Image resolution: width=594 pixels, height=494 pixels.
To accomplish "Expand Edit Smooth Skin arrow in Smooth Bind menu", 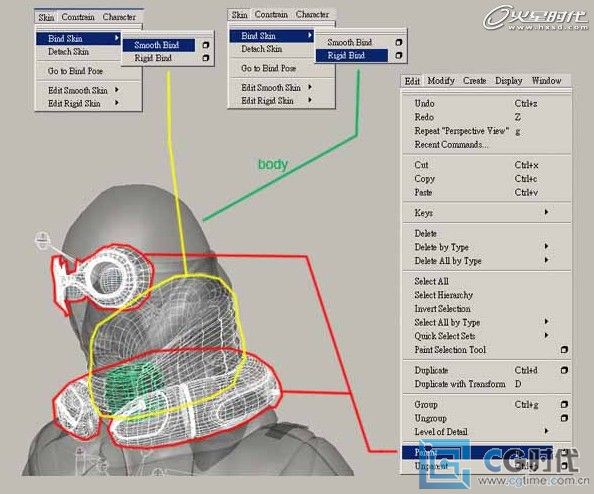I will tap(117, 90).
